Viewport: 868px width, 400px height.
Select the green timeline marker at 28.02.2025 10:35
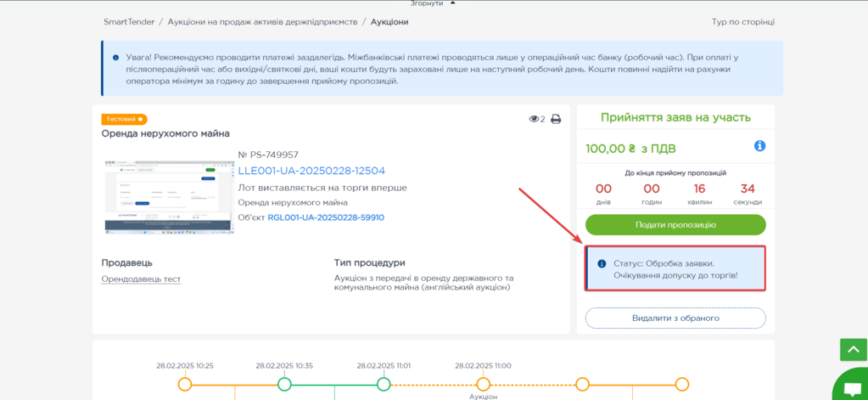pyautogui.click(x=284, y=385)
